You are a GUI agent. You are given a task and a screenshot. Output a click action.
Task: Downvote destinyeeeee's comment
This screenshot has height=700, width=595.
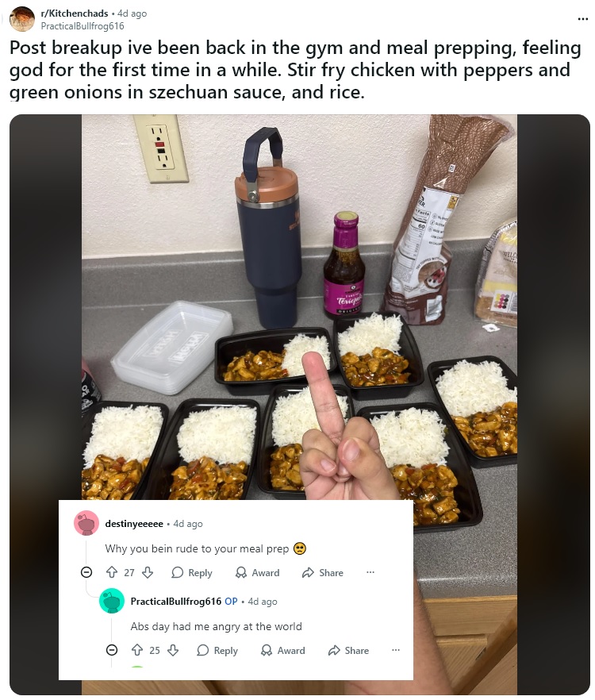point(148,572)
